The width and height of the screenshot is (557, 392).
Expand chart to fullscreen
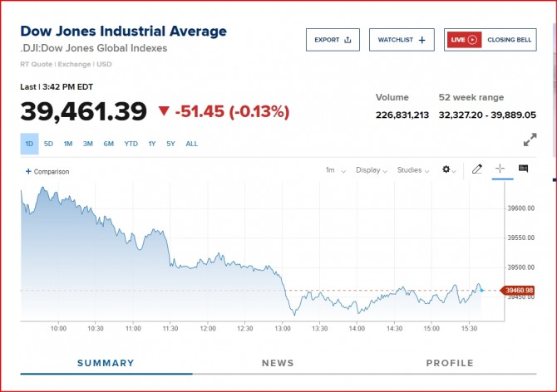click(530, 140)
